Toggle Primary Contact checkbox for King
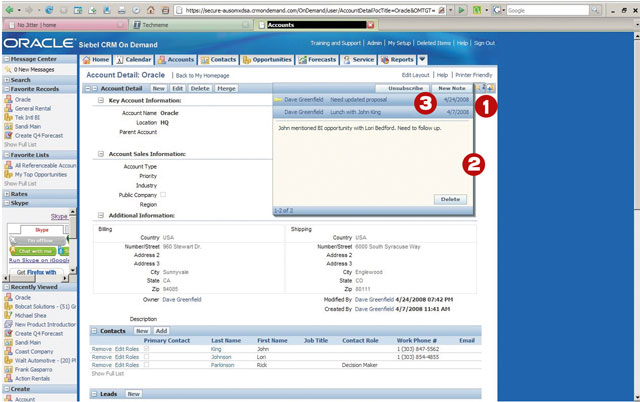 coord(147,349)
